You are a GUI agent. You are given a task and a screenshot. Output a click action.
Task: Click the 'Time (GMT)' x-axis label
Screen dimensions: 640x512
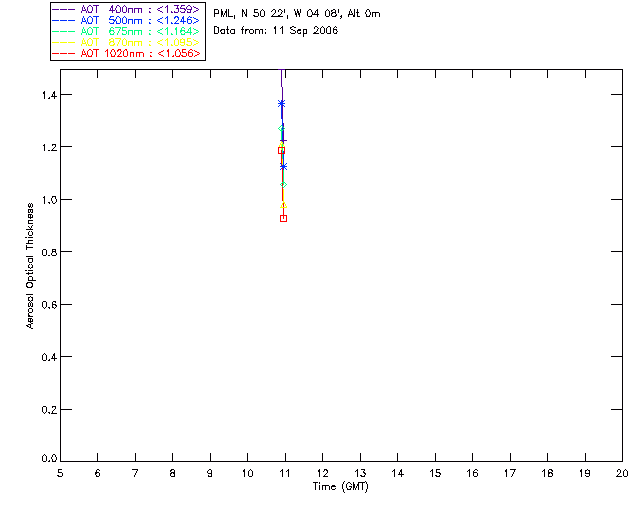click(x=341, y=487)
